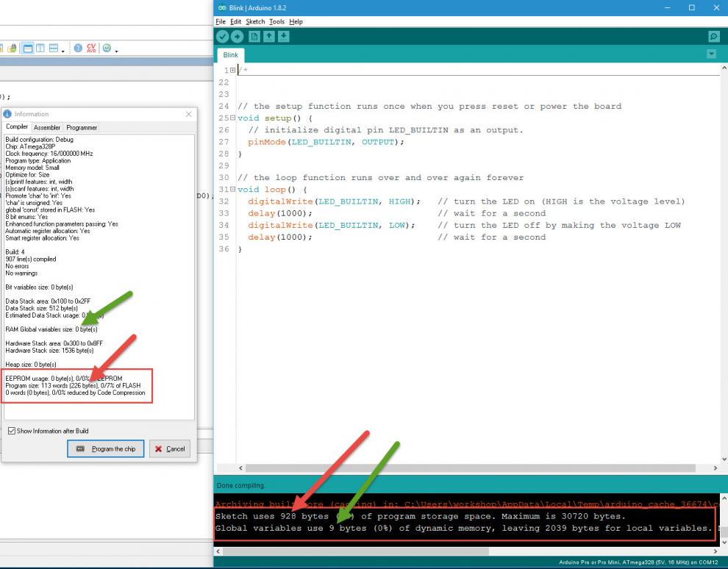Open the Arduino Help menu
This screenshot has width=728, height=569.
[296, 21]
